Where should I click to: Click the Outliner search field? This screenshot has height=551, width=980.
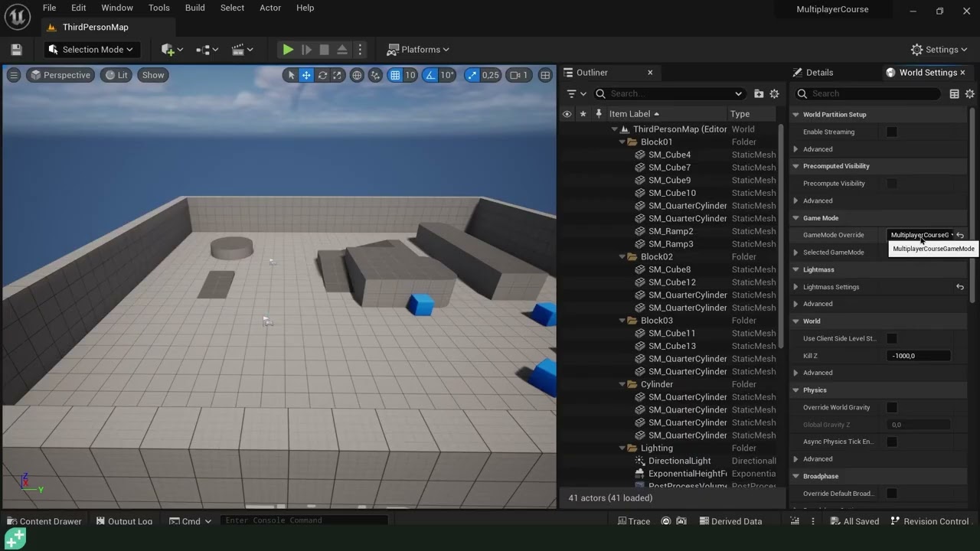(670, 93)
